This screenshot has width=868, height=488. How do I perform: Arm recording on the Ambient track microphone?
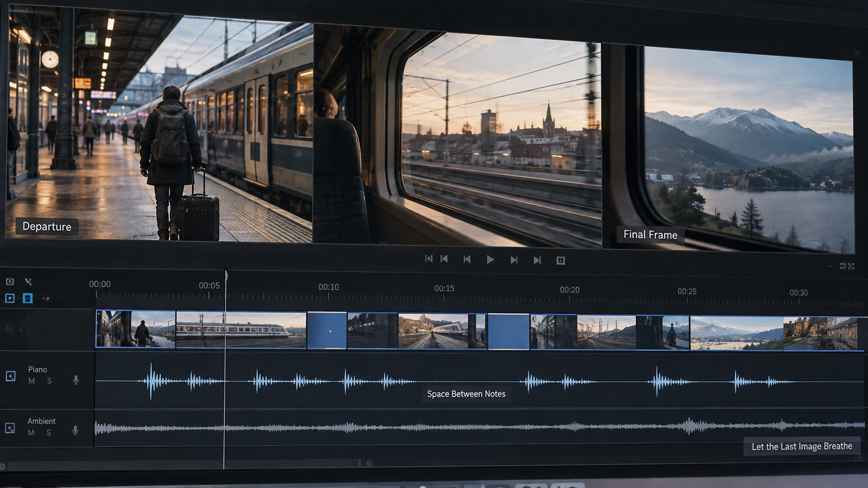pos(75,431)
